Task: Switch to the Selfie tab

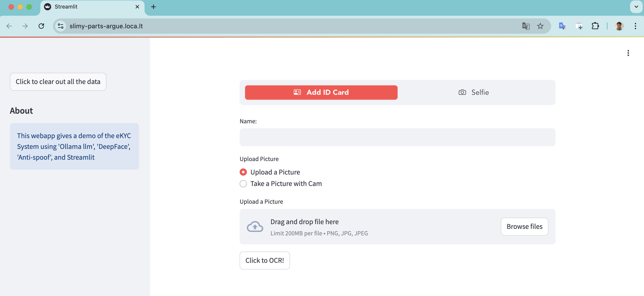Action: pos(474,92)
